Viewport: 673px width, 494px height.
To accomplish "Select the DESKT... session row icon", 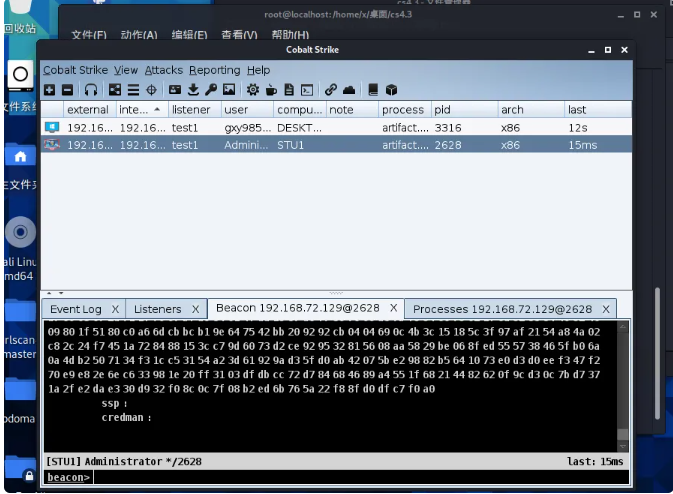I will tap(52, 127).
